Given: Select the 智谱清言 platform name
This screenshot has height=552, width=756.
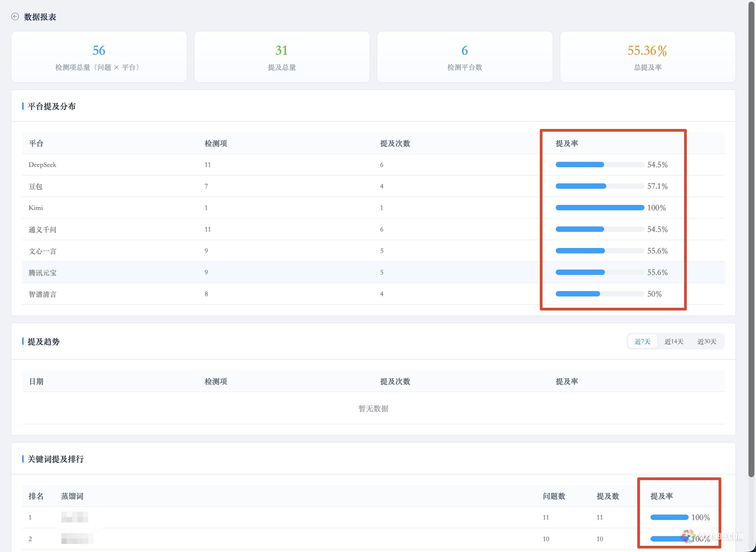Looking at the screenshot, I should click(x=43, y=294).
